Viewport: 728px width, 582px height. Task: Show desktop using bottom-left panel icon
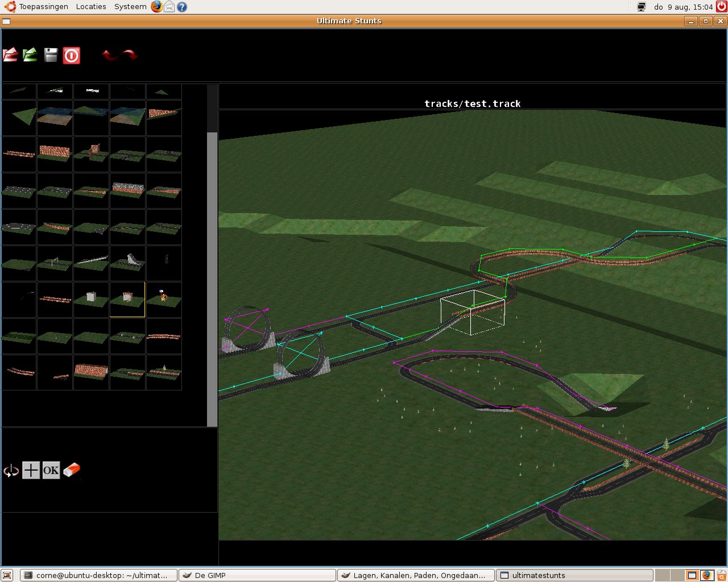coord(7,575)
